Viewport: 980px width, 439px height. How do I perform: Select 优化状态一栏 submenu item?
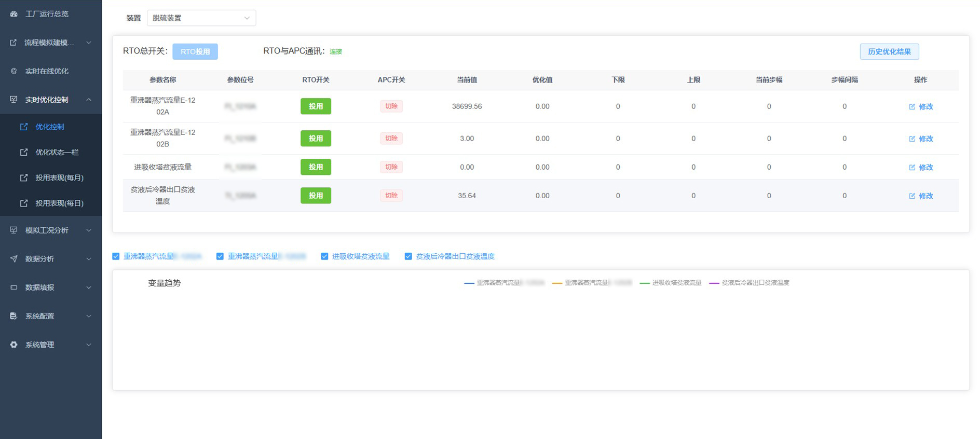(x=51, y=152)
